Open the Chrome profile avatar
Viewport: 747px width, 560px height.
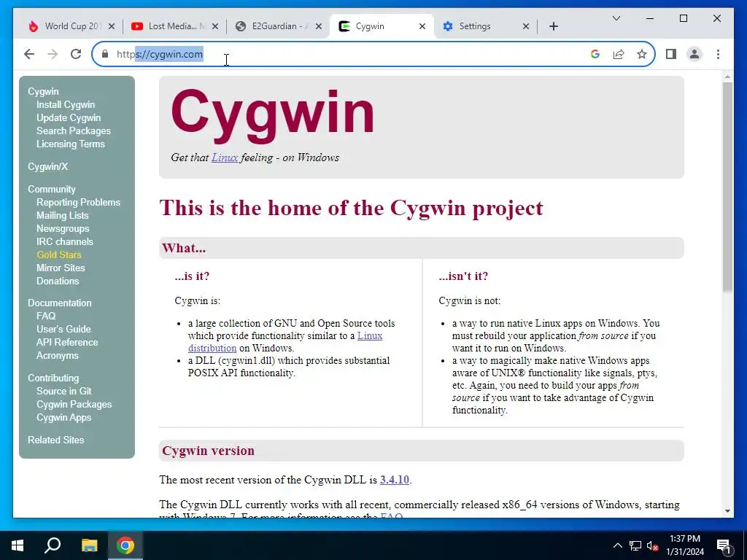pos(694,54)
